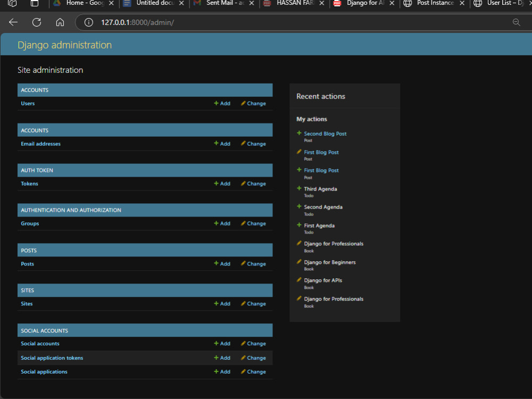Open the Email addresses model link

(x=41, y=144)
